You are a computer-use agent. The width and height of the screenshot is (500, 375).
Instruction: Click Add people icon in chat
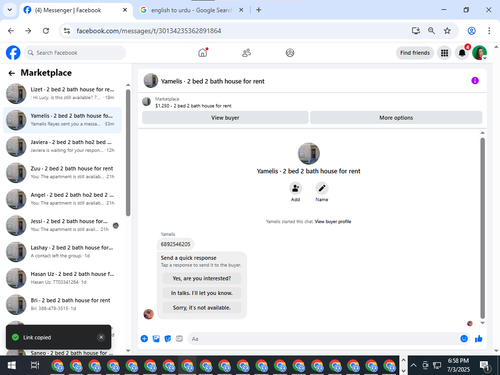pyautogui.click(x=295, y=188)
